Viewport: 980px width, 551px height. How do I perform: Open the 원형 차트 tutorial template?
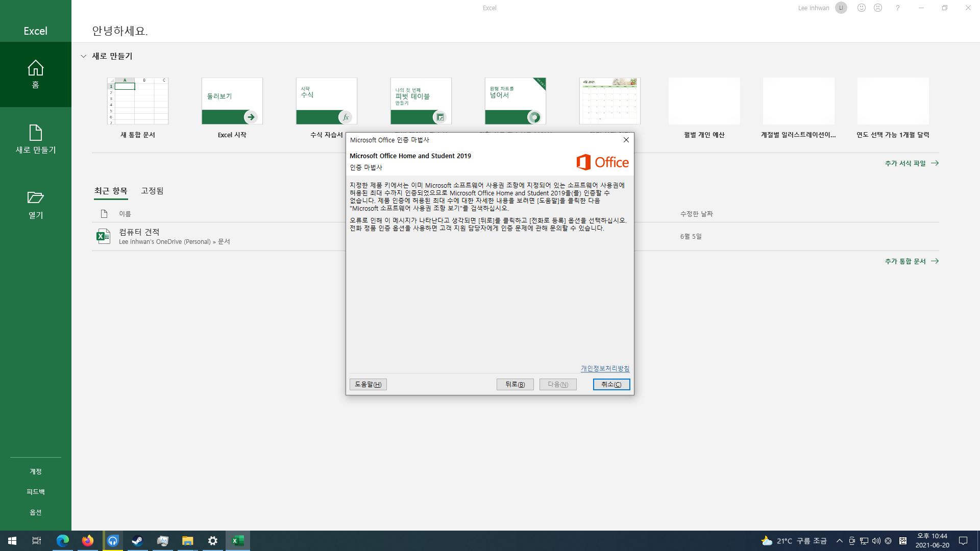tap(516, 101)
